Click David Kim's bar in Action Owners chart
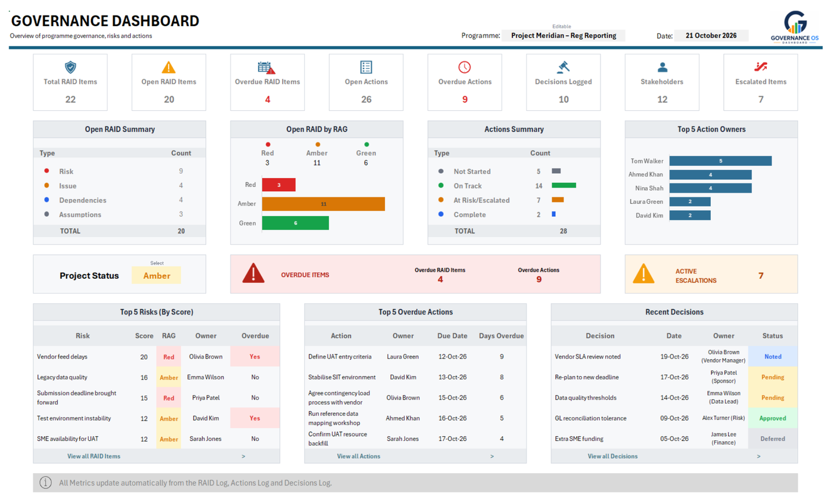Screen dimensions: 834x504 pos(690,215)
